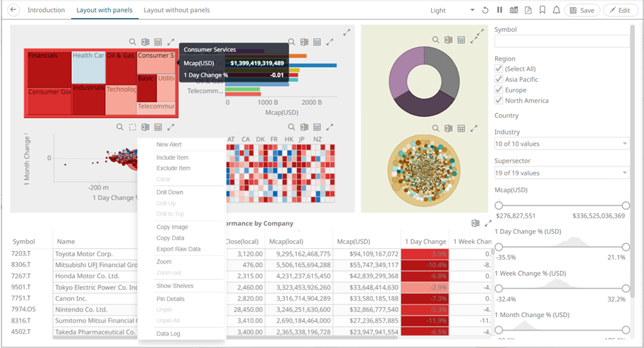Screen dimensions: 644x348
Task: Click the Mcap(USD) slider left handle
Action: tap(499, 206)
